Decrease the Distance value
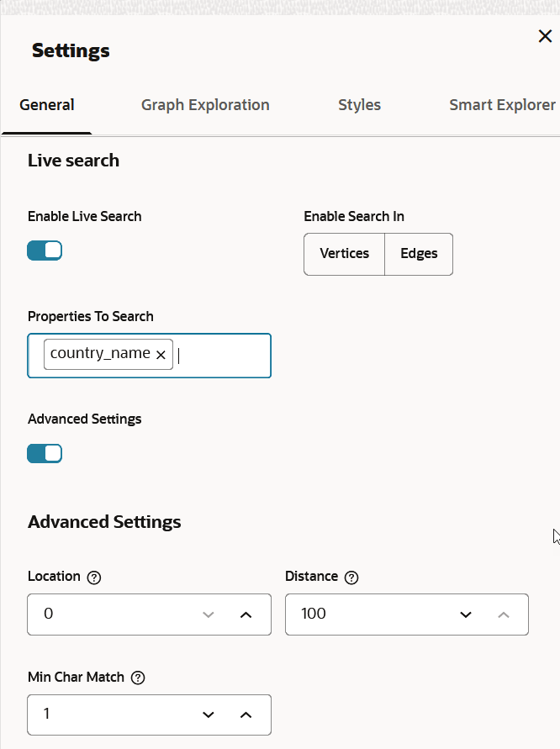This screenshot has width=560, height=749. 466,614
